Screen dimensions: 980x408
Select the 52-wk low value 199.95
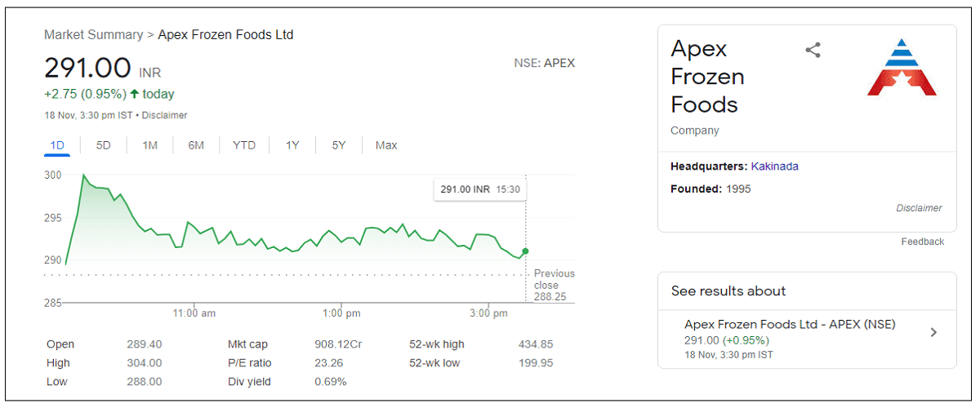pyautogui.click(x=536, y=363)
